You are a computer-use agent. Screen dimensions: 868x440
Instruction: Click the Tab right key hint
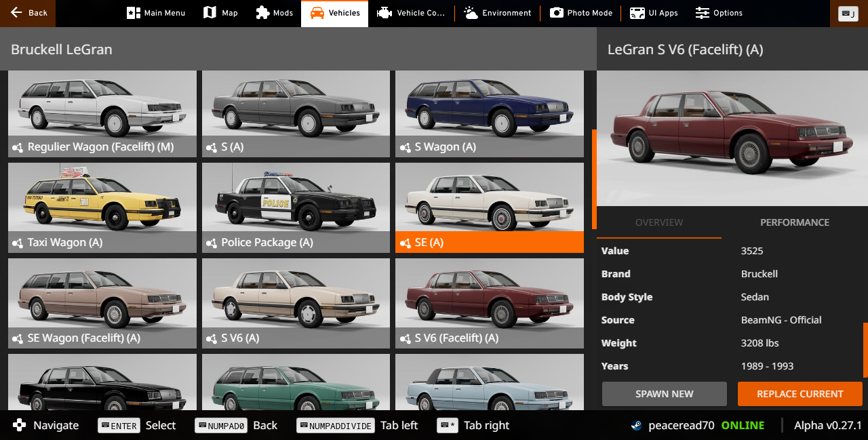tap(473, 426)
